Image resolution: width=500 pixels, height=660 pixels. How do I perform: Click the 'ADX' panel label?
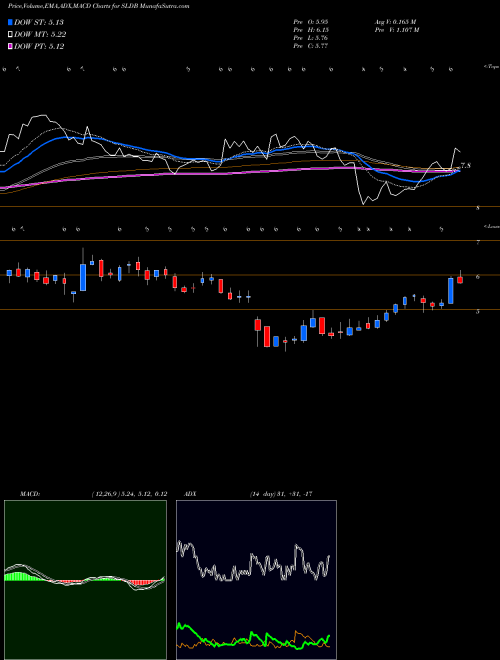click(x=191, y=494)
